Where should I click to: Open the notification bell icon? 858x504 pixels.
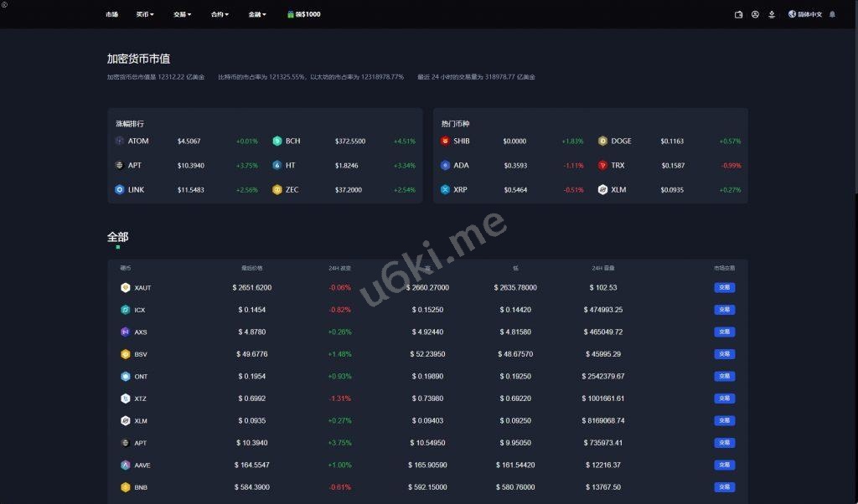coord(832,14)
